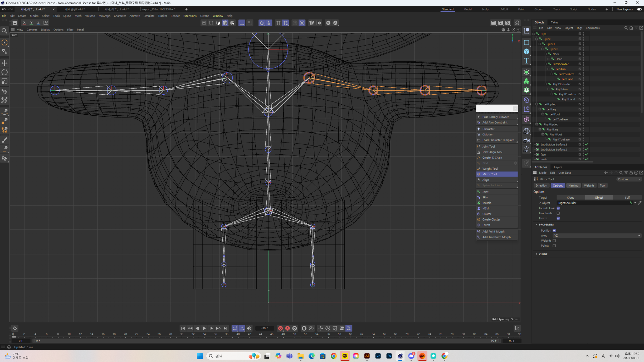This screenshot has width=644, height=362.
Task: Click the search magnifier icon at top left
Action: click(x=4, y=30)
